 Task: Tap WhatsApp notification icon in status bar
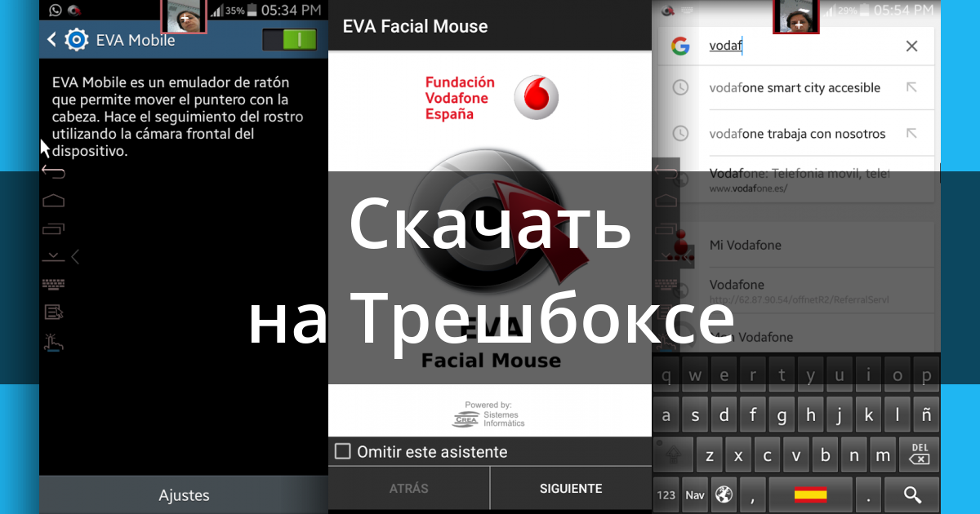point(56,10)
